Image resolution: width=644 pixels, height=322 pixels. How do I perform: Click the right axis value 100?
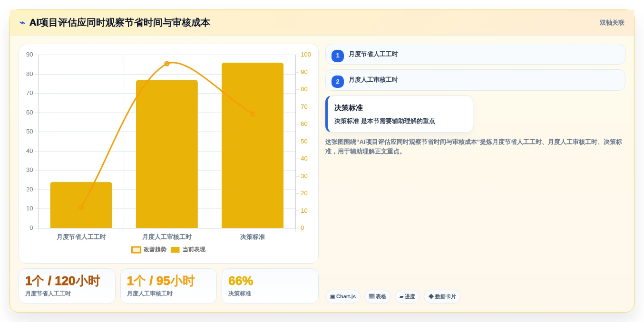click(306, 55)
